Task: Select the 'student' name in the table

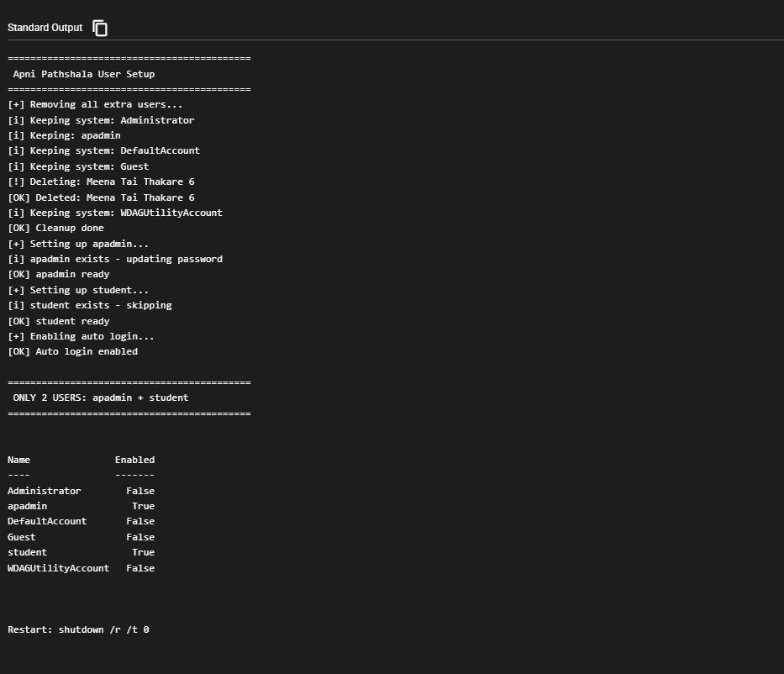Action: (x=27, y=552)
